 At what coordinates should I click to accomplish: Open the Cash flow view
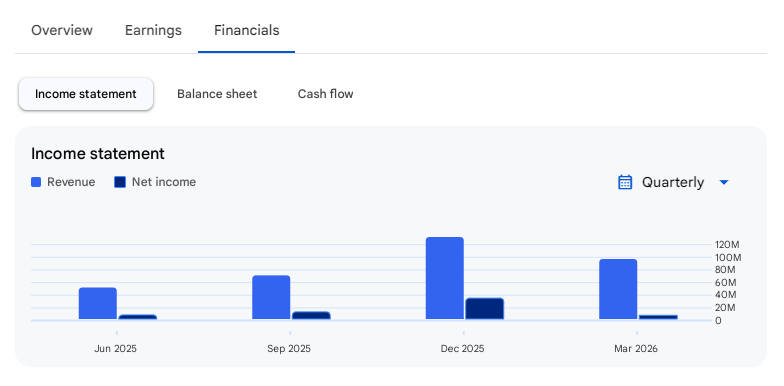[x=326, y=94]
